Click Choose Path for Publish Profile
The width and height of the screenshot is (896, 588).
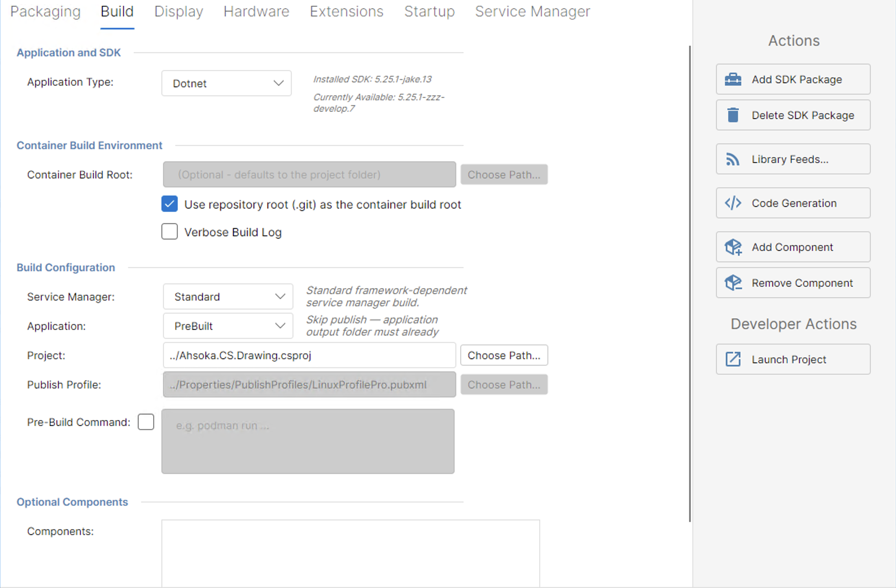click(x=504, y=385)
